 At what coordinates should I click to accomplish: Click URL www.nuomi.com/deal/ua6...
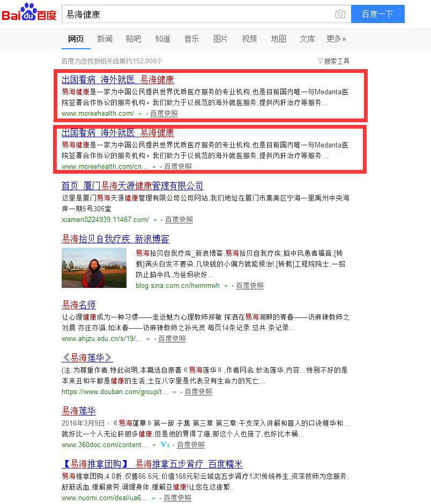[105, 498]
